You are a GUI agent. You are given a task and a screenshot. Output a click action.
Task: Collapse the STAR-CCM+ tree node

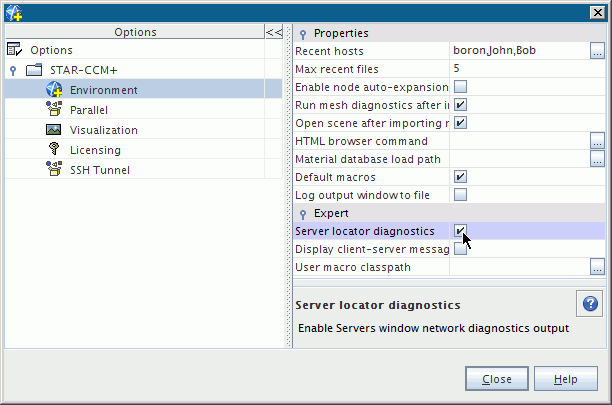(x=13, y=71)
